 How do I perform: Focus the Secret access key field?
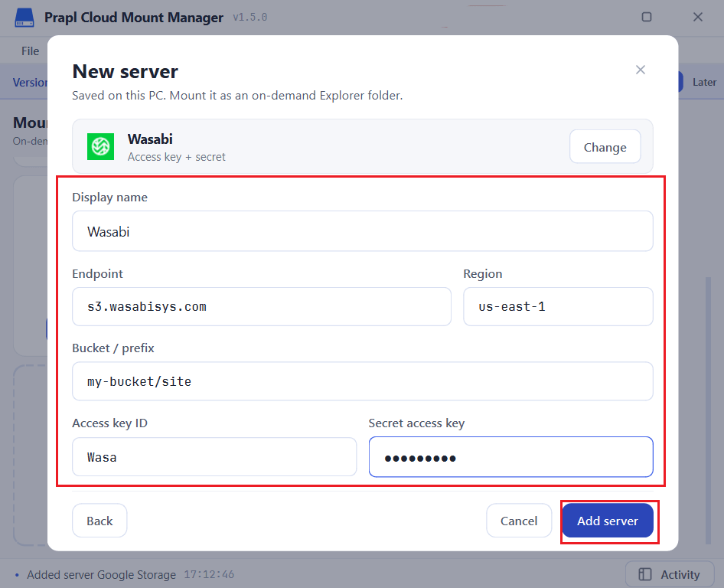(x=510, y=457)
